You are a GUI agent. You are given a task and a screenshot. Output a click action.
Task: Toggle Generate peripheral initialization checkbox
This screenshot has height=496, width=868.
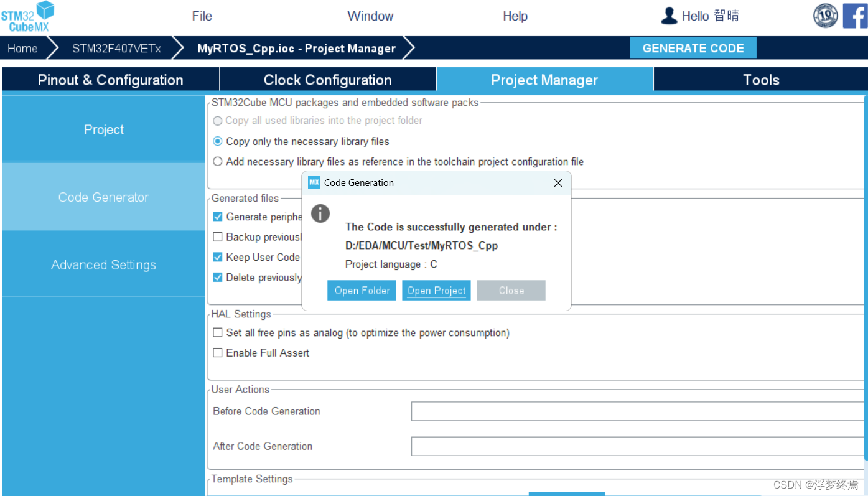pyautogui.click(x=218, y=217)
